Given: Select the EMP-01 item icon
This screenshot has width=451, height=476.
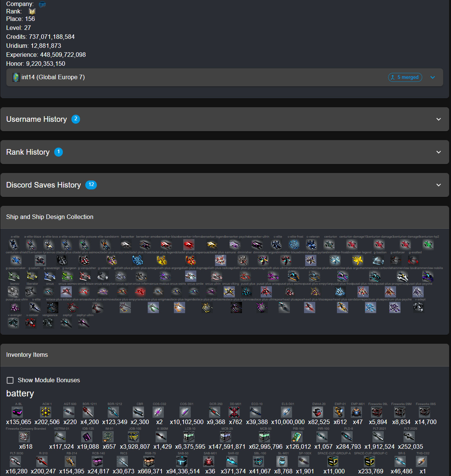Looking at the screenshot, I should coord(339,412).
